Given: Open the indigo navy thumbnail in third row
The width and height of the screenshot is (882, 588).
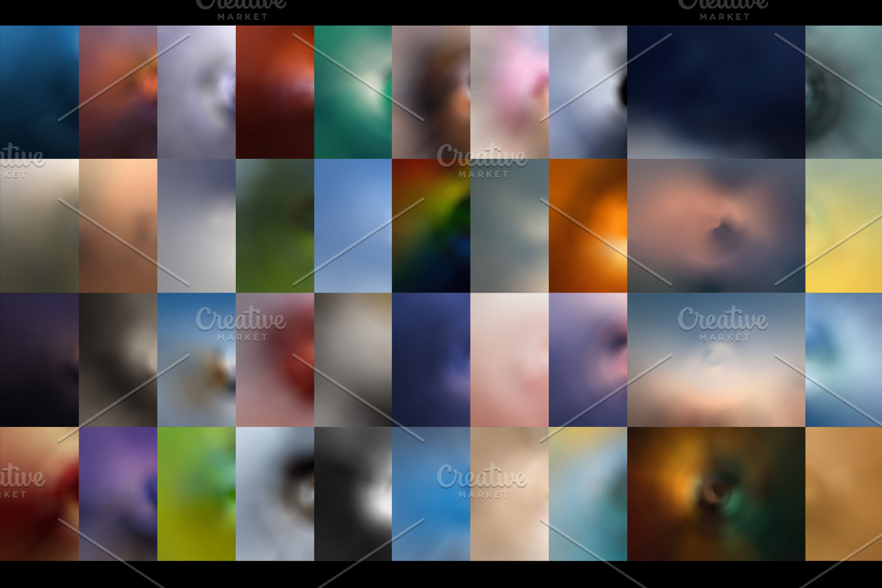Looking at the screenshot, I should (x=431, y=360).
